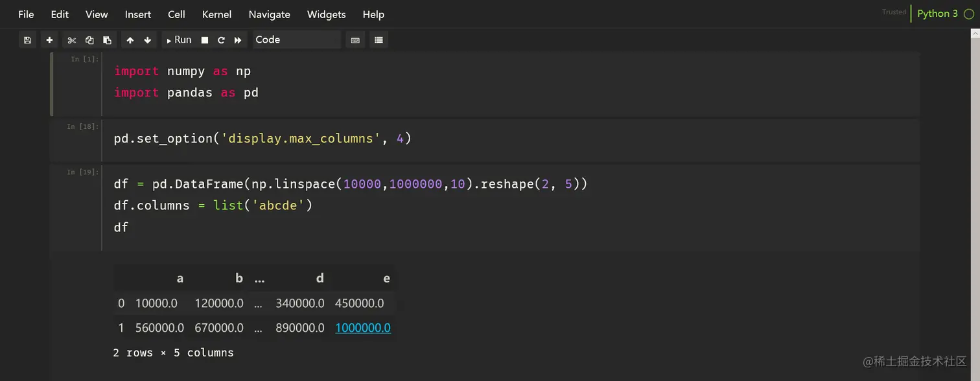This screenshot has height=381, width=980.
Task: Select the In [19] cell prompt
Action: 83,172
